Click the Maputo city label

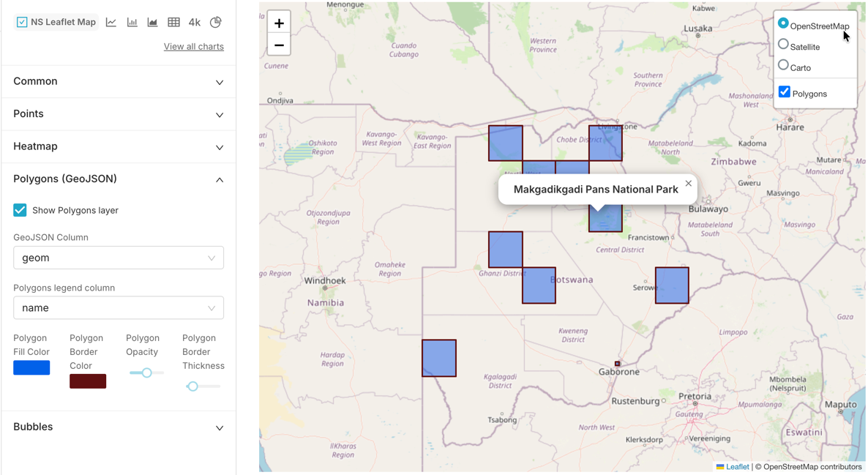click(840, 405)
